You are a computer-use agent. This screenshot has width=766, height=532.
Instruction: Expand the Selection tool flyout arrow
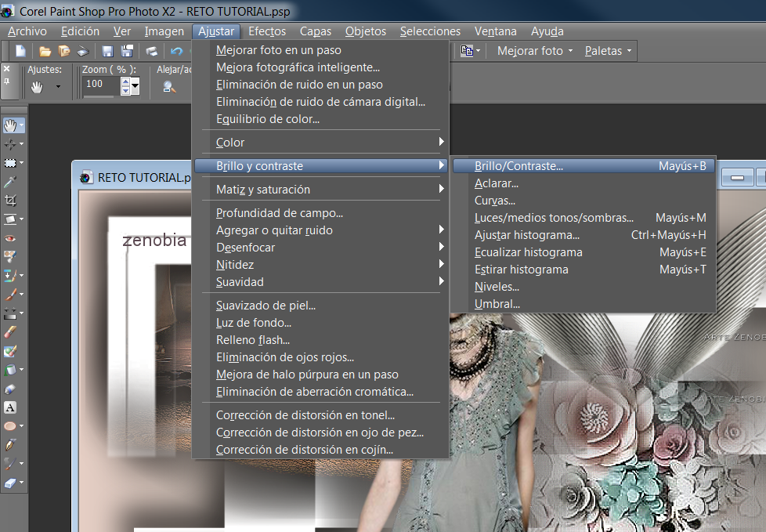click(21, 163)
